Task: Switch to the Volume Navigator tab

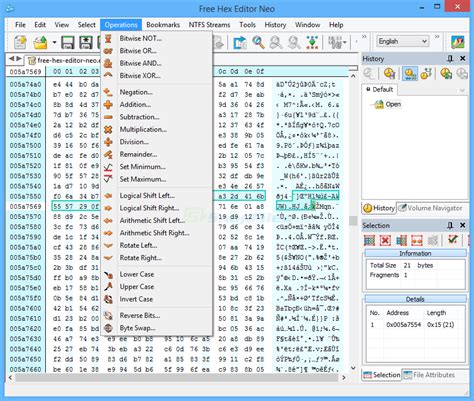Action: pyautogui.click(x=431, y=208)
